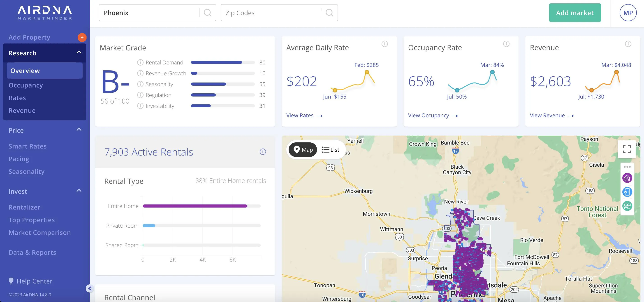
Task: Click the orange Add Property plus icon
Action: [x=82, y=38]
